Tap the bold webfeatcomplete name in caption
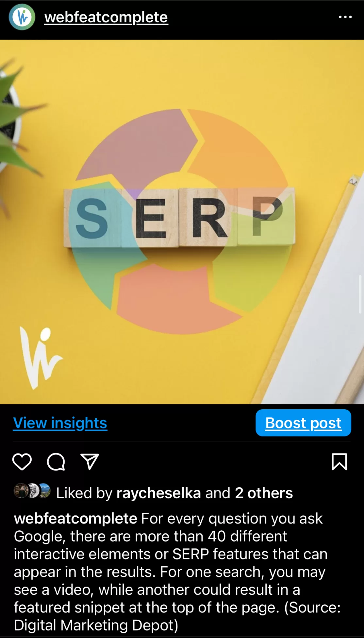 pos(75,519)
